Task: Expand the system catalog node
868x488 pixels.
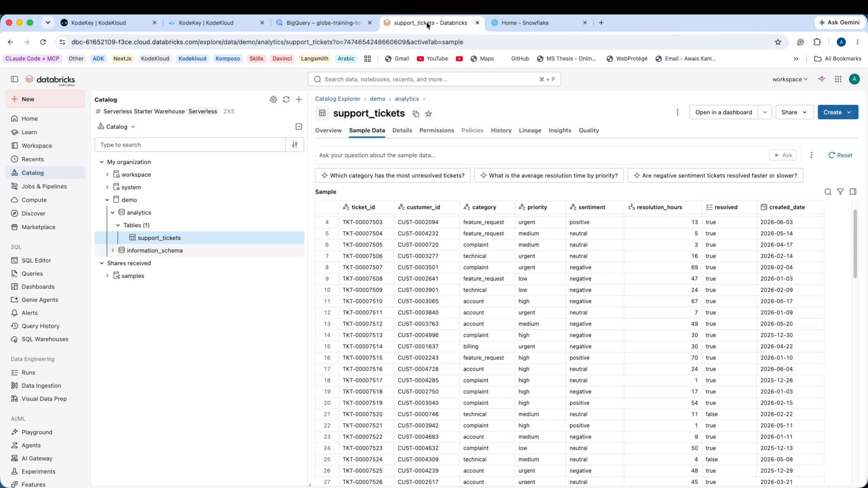Action: click(107, 187)
